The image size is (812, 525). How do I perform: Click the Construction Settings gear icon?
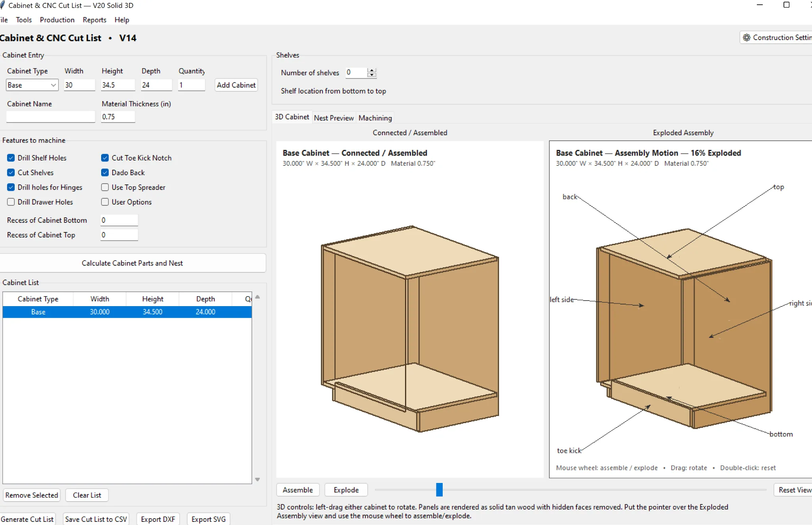tap(747, 37)
